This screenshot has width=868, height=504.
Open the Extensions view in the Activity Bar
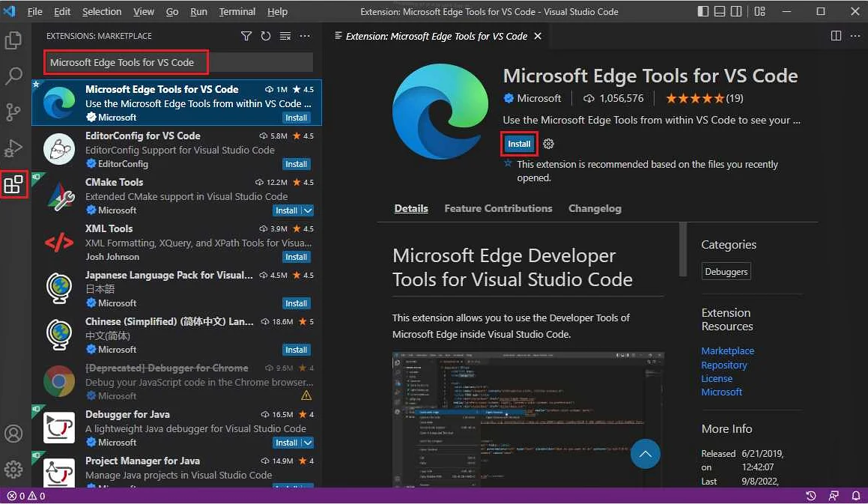(13, 184)
